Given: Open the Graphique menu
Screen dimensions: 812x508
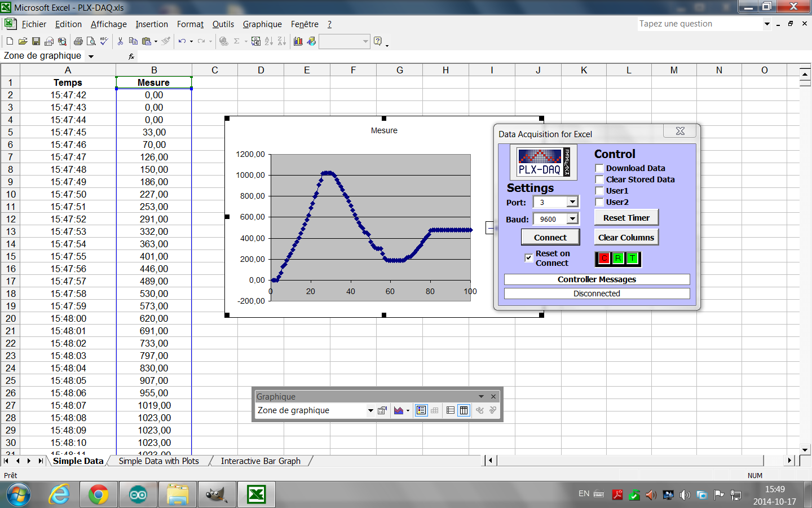Looking at the screenshot, I should tap(262, 24).
